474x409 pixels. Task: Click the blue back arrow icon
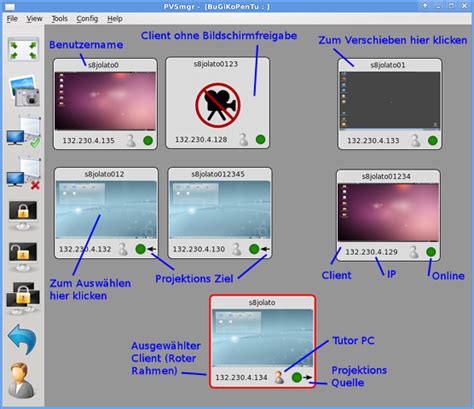coord(22,339)
